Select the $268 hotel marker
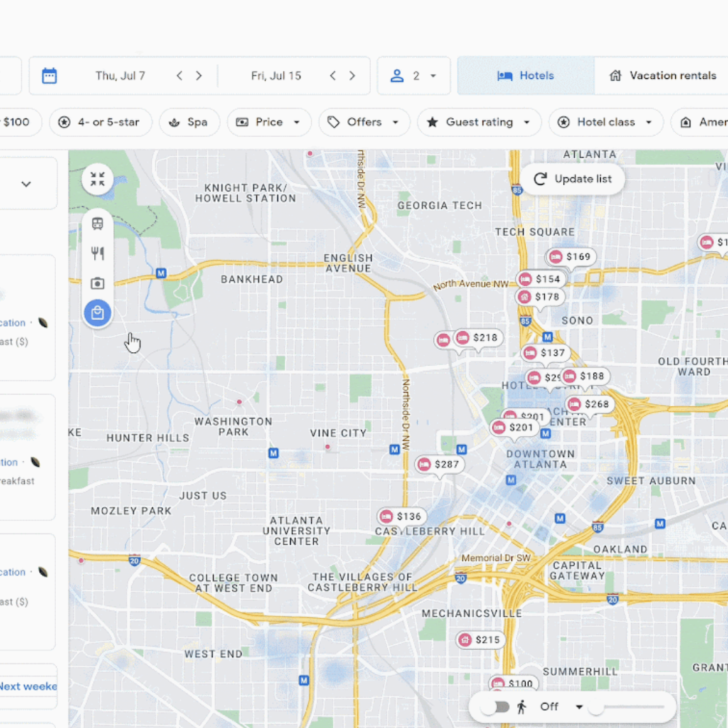The image size is (728, 728). click(590, 404)
